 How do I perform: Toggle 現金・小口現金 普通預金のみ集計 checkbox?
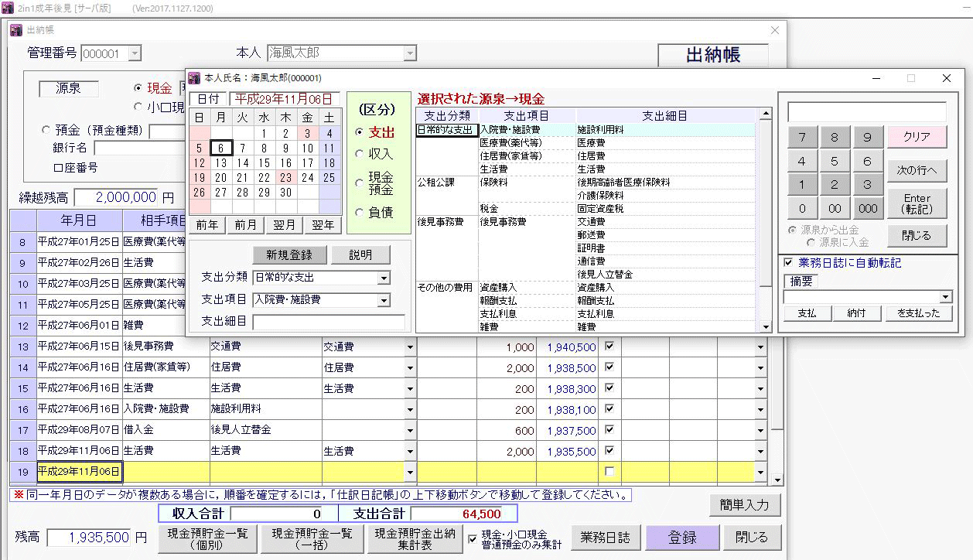pos(473,538)
